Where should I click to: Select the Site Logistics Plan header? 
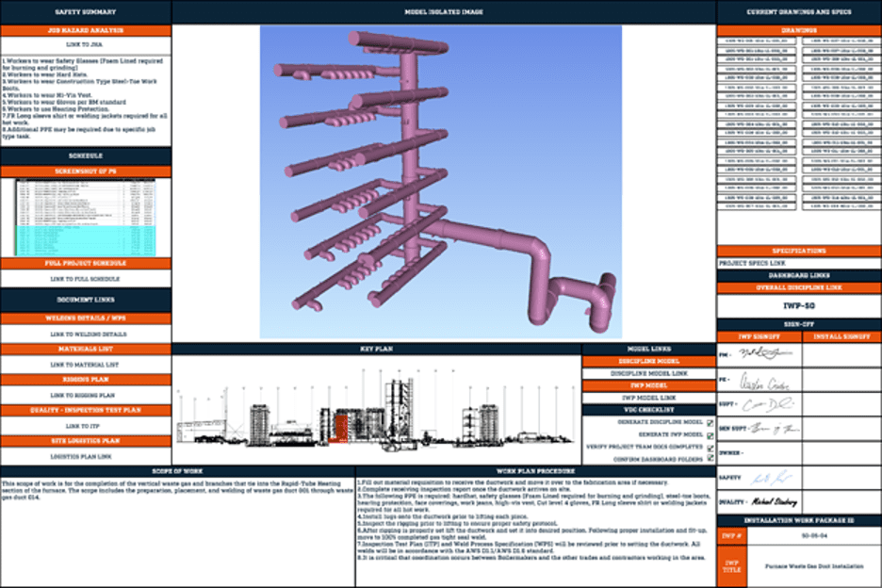86,441
